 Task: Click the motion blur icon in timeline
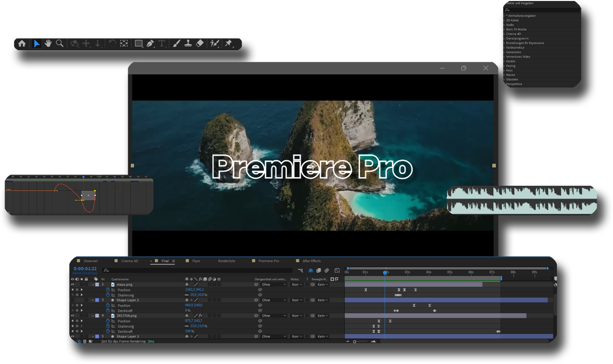click(326, 270)
